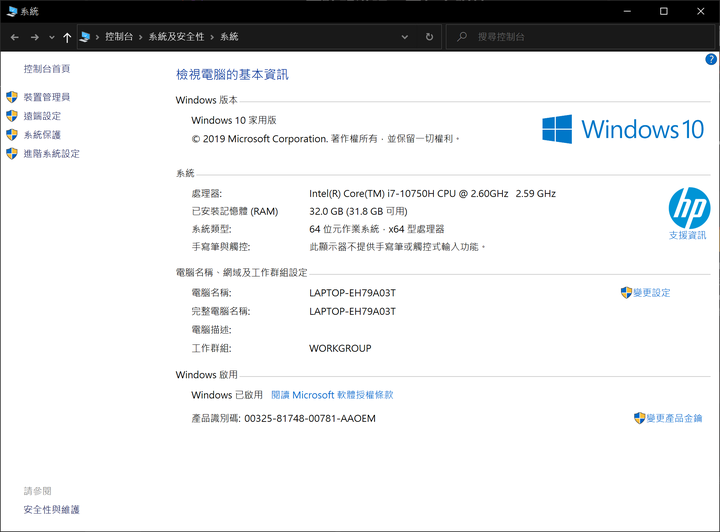Click 變更產品金鑰 link
Viewport: 720px width, 532px height.
tap(674, 418)
